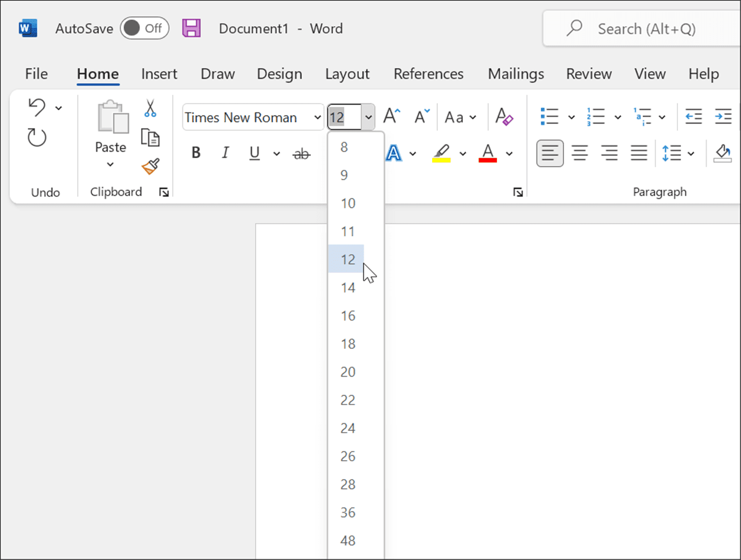Click the Increase Font Size icon
This screenshot has height=560, width=741.
pos(392,116)
